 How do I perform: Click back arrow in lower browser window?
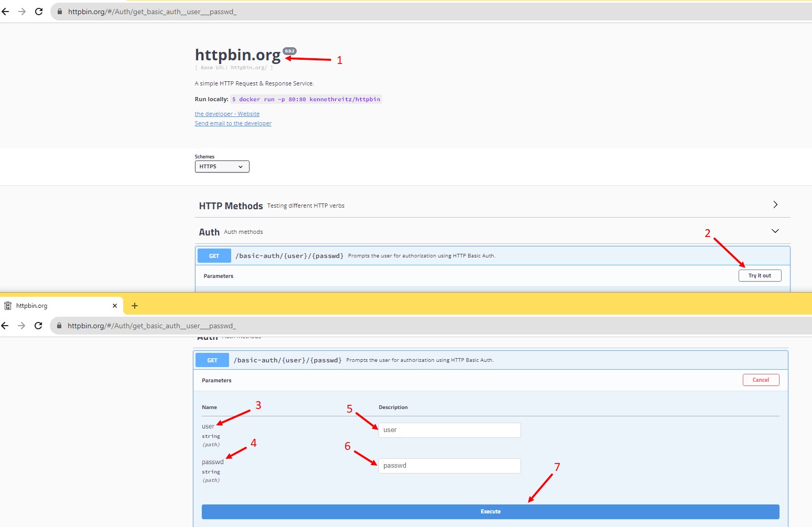pyautogui.click(x=5, y=326)
